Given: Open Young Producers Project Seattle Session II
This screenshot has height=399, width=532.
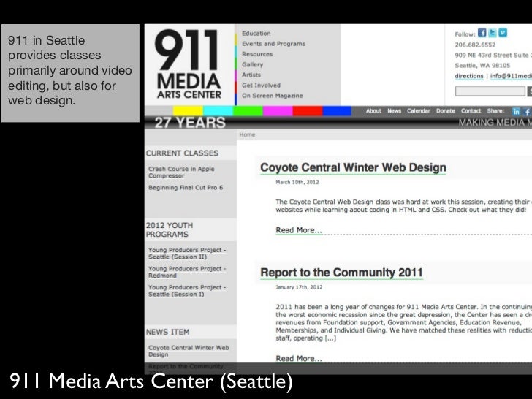Looking at the screenshot, I should [187, 254].
